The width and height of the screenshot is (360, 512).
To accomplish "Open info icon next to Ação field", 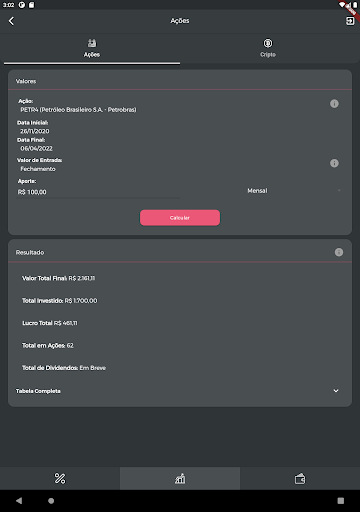I will [x=334, y=104].
